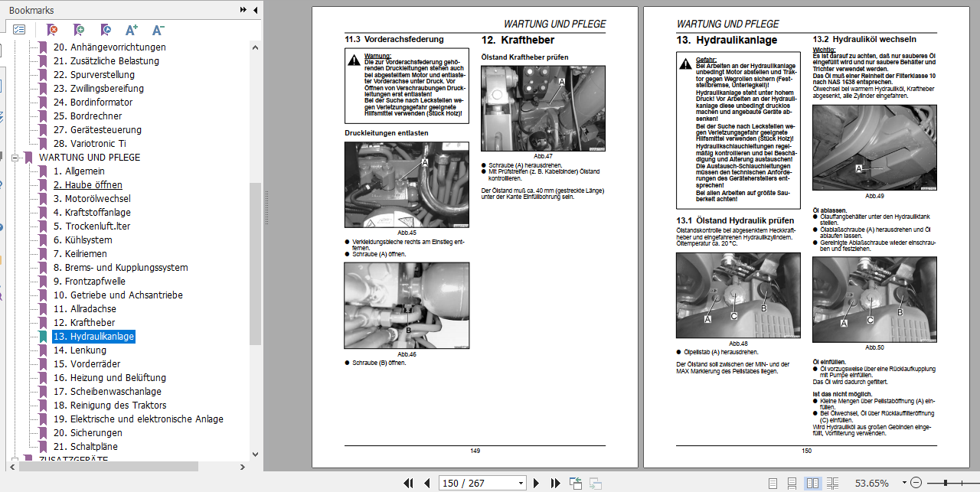
Task: Go to previous view icon in status bar
Action: pos(576,483)
